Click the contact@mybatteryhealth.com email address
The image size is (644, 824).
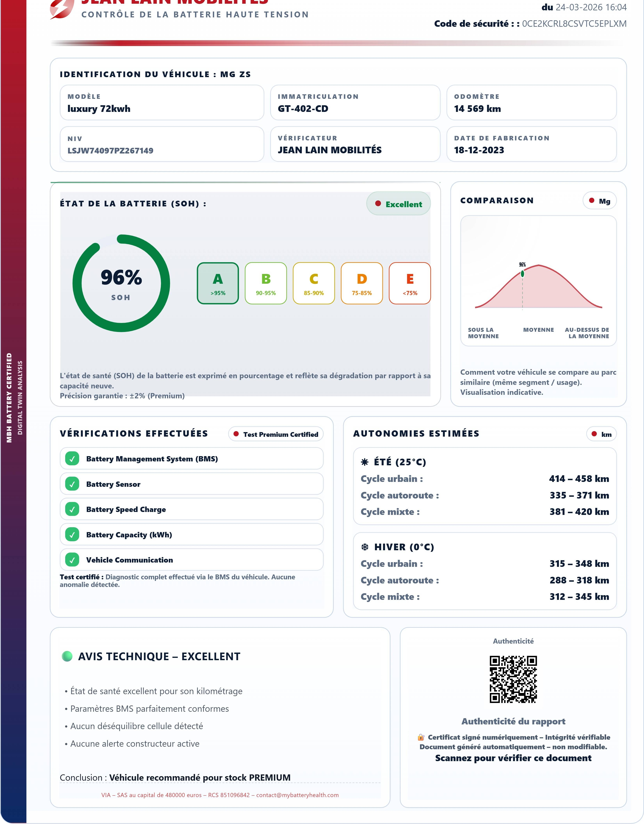pos(297,795)
